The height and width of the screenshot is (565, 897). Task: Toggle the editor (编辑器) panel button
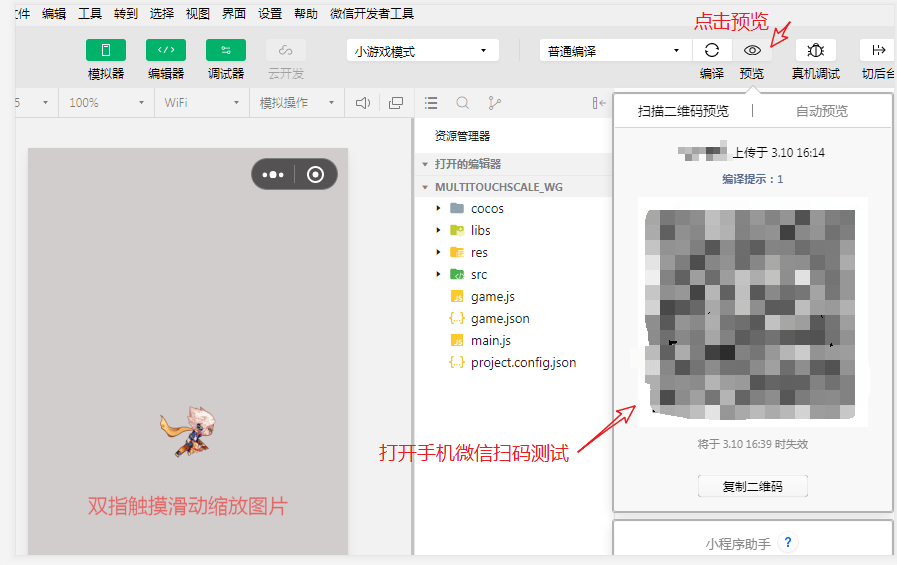click(166, 50)
